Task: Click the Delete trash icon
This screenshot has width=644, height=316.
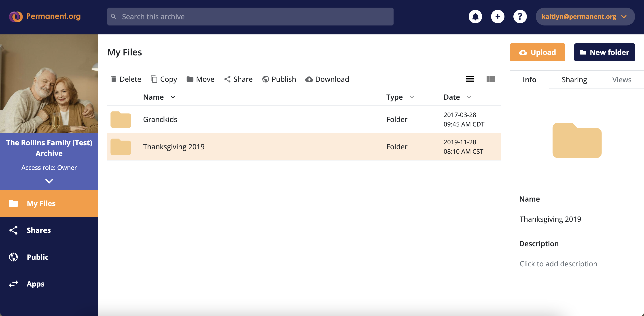Action: pos(114,79)
